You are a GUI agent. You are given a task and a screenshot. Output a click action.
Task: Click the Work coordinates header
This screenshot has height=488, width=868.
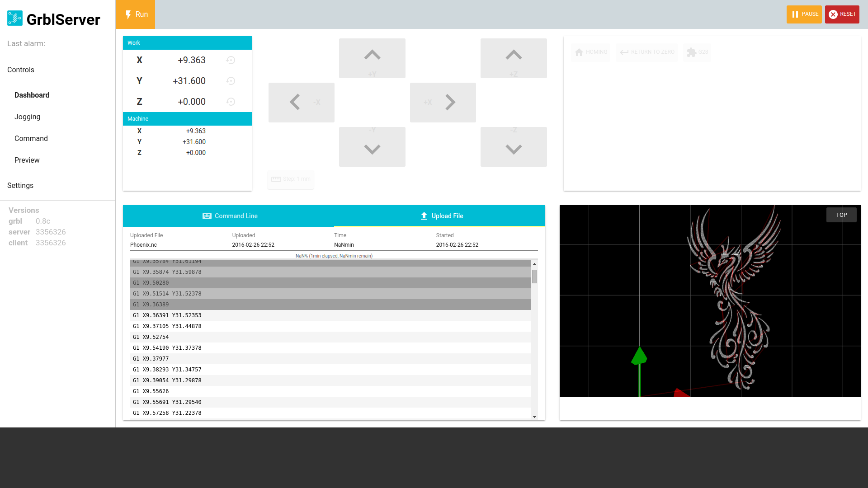tap(187, 43)
